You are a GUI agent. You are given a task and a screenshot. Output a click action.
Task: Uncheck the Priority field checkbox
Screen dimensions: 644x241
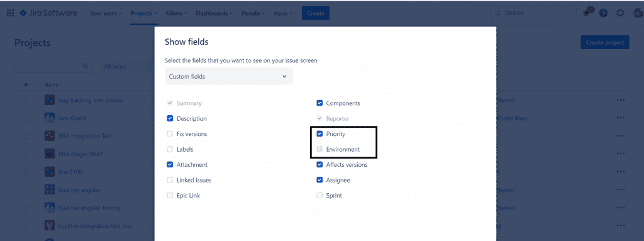319,133
